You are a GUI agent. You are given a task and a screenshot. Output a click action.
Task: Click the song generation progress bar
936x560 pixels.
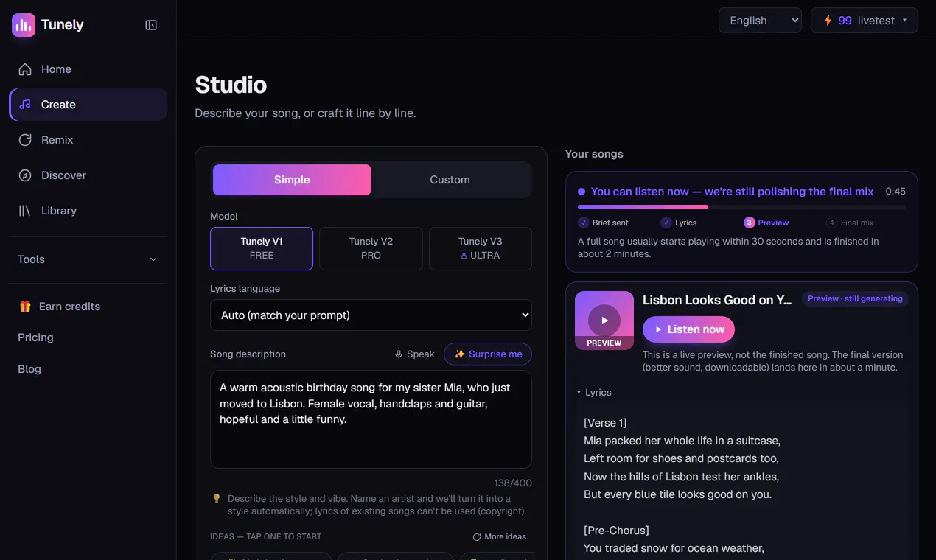(x=741, y=207)
